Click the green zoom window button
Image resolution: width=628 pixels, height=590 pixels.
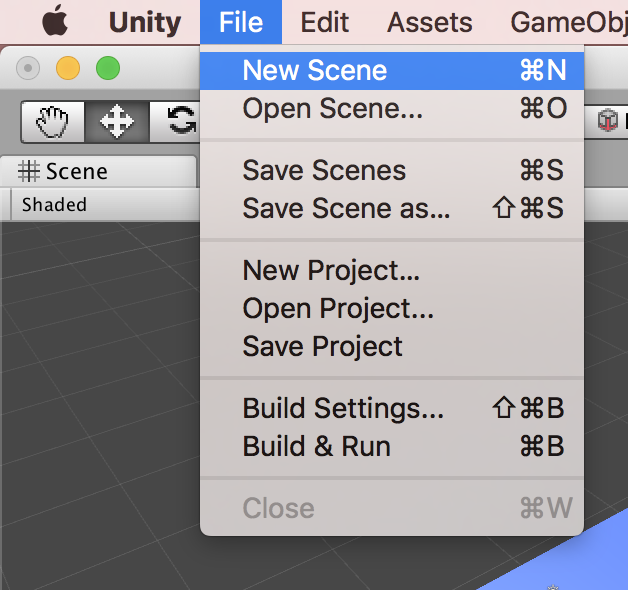[x=108, y=68]
